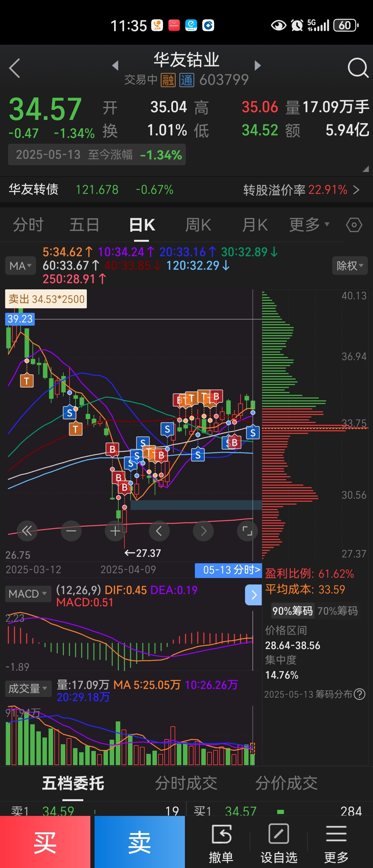Tap the blue 卖 sell button
Viewport: 373px width, 868px height.
pyautogui.click(x=140, y=842)
